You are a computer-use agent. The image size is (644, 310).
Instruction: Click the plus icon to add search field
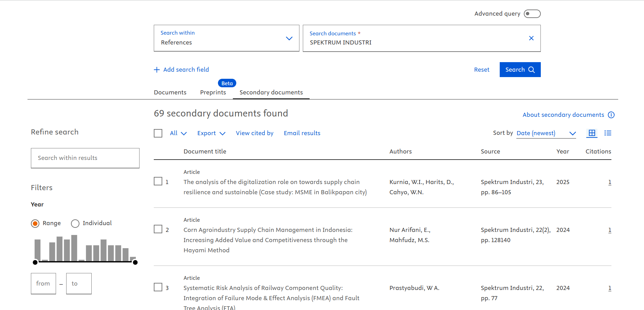(x=157, y=70)
